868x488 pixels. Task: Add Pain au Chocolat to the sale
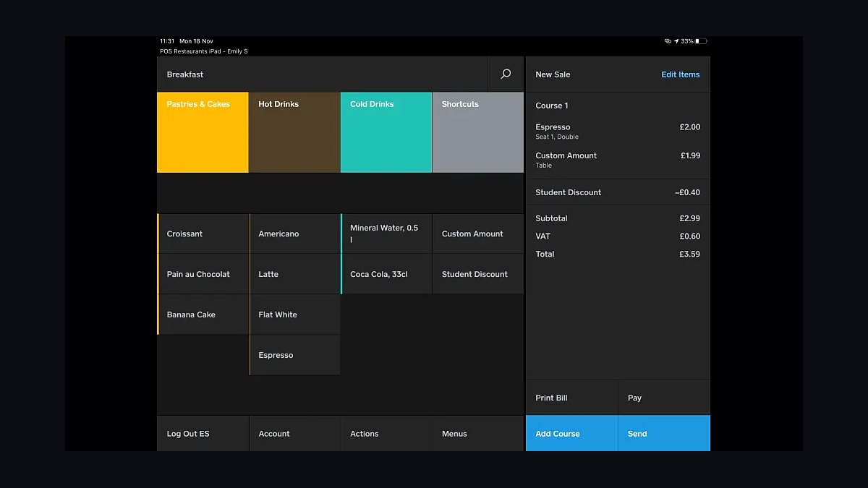(203, 274)
